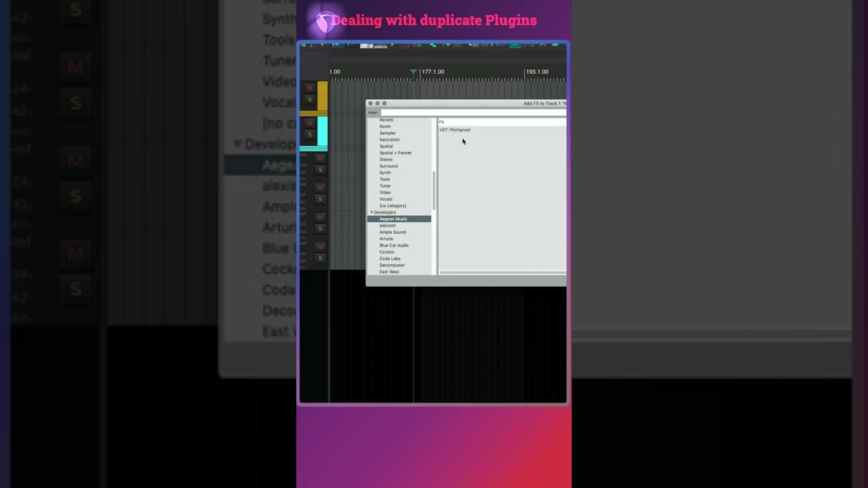868x488 pixels.
Task: Select the Sampler category
Action: click(387, 133)
